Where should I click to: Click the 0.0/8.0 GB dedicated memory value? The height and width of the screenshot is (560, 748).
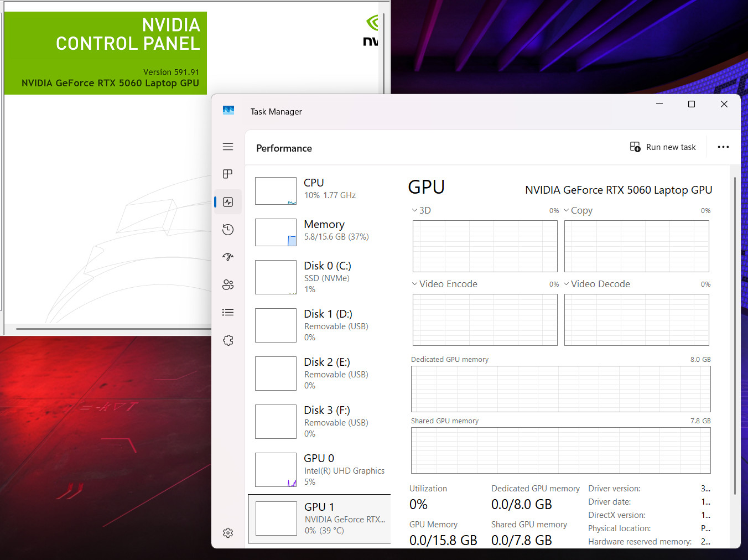point(522,505)
